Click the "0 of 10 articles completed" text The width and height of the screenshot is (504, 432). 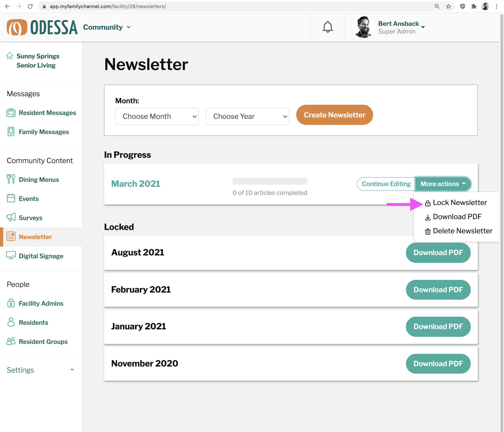point(270,193)
